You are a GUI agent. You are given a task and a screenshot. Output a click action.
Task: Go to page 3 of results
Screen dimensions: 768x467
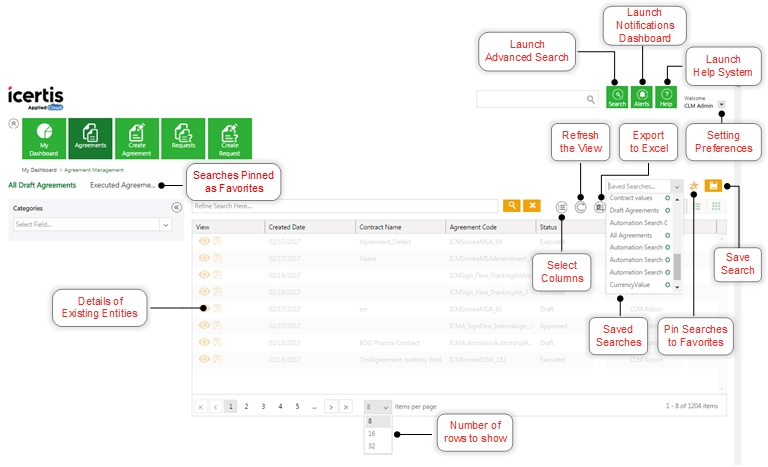click(264, 407)
